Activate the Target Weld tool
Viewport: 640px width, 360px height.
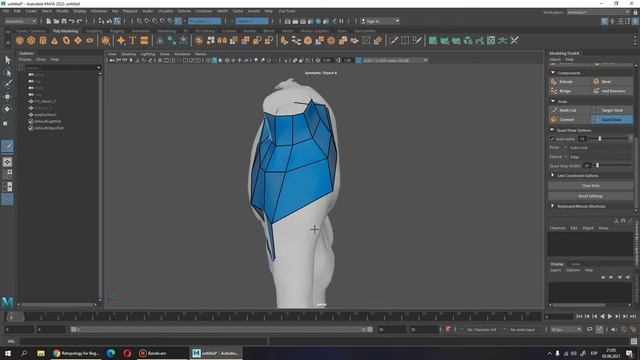pos(611,110)
